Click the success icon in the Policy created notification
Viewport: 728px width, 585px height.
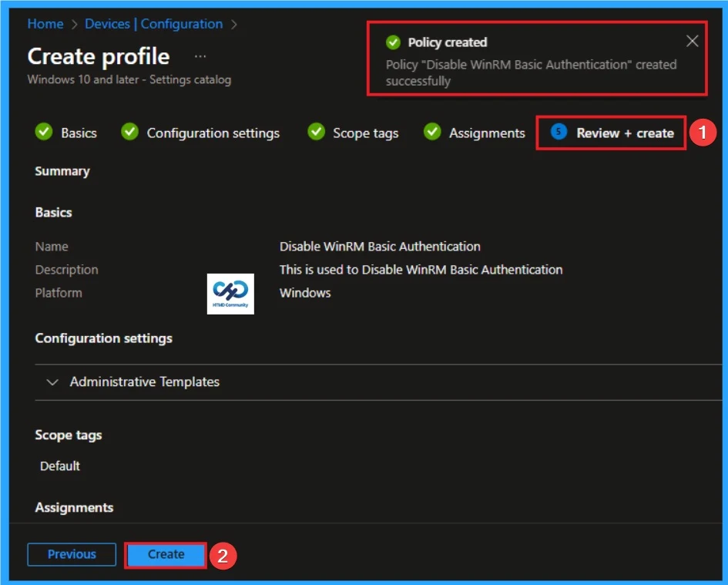(x=394, y=42)
